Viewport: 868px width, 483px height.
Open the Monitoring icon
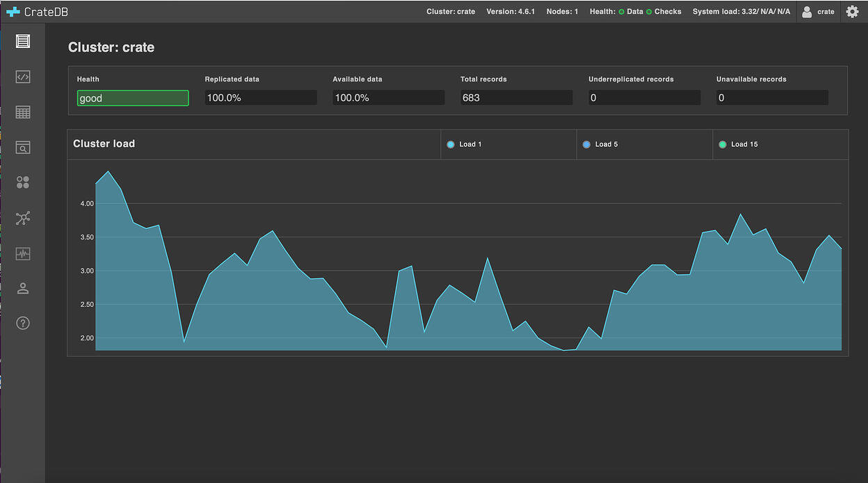23,253
